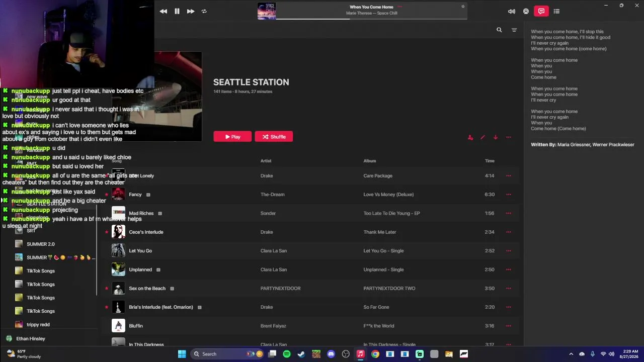Image resolution: width=644 pixels, height=362 pixels.
Task: Select the Let You Go song title
Action: coord(140,251)
